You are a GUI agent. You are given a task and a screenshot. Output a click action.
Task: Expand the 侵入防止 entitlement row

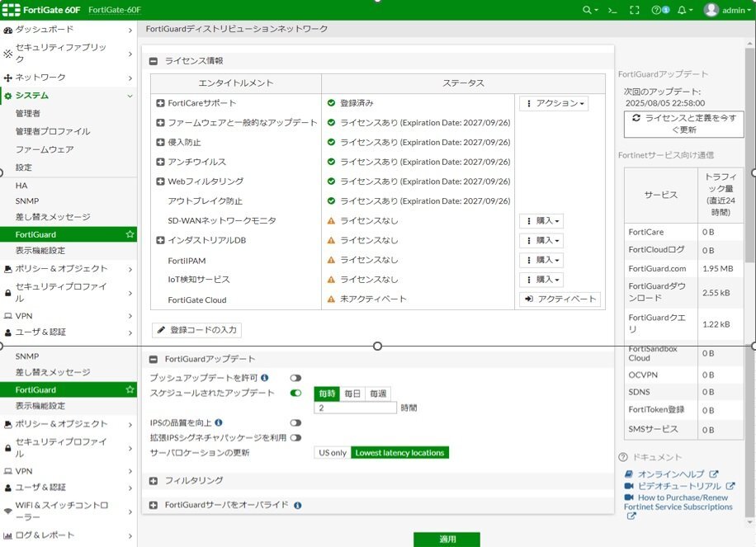[x=161, y=142]
